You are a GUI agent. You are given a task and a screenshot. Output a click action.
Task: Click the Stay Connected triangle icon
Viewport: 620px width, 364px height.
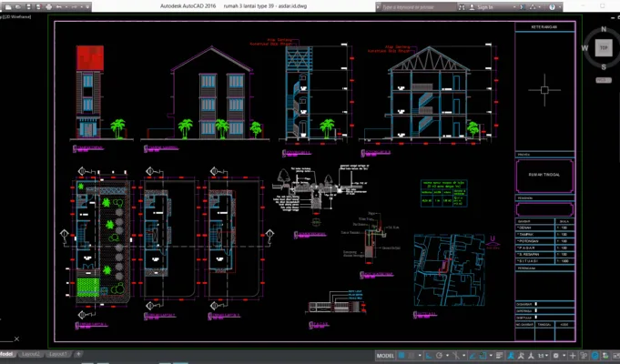tap(533, 7)
